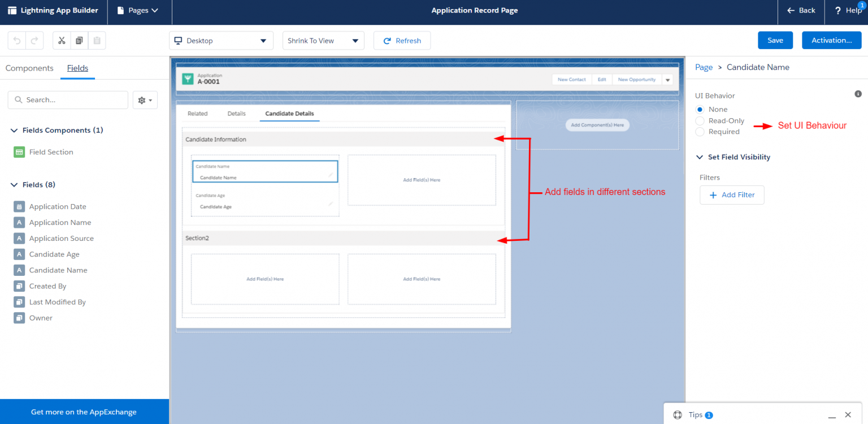Click the Owner lookup icon
Viewport: 868px width, 424px height.
coord(19,318)
